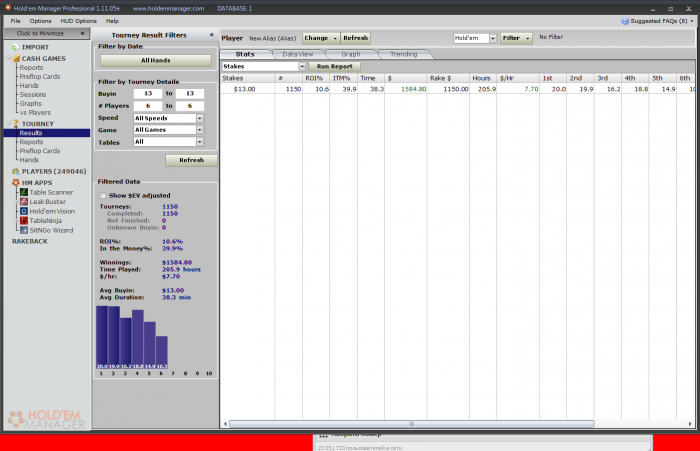Click the maximum Buyin input field
Screen dimensions: 700x451
coord(190,94)
